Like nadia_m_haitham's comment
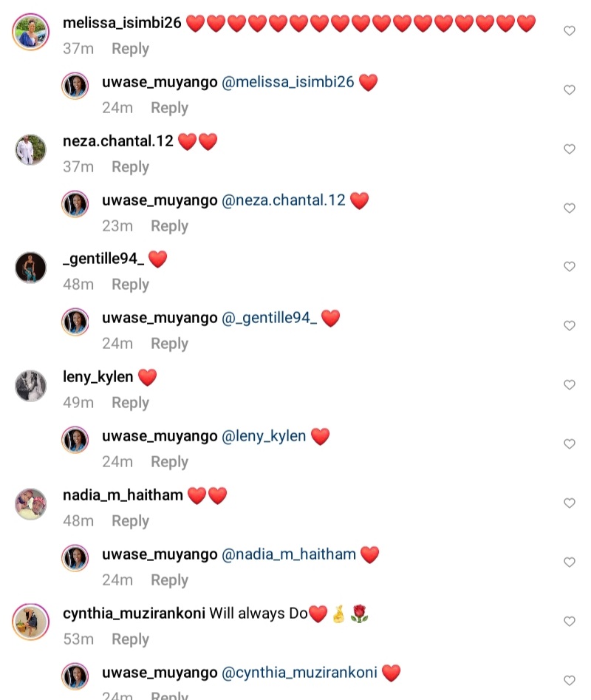591x700 pixels. point(569,503)
